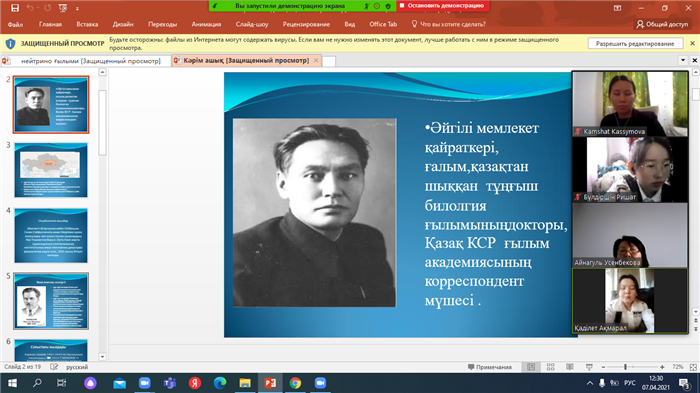The height and width of the screenshot is (393, 700).
Task: Open spell check icon in status bar
Action: (x=54, y=367)
